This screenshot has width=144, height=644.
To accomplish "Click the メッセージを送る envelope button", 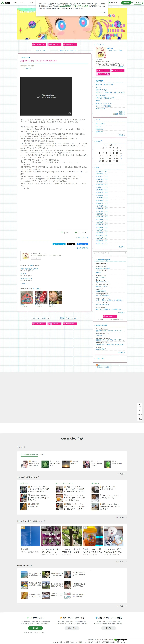I will [103, 74].
